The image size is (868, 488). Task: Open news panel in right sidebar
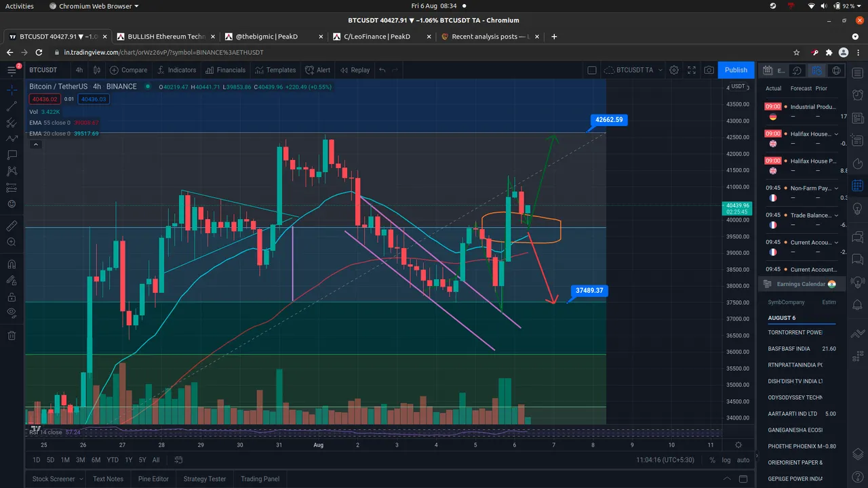(857, 119)
